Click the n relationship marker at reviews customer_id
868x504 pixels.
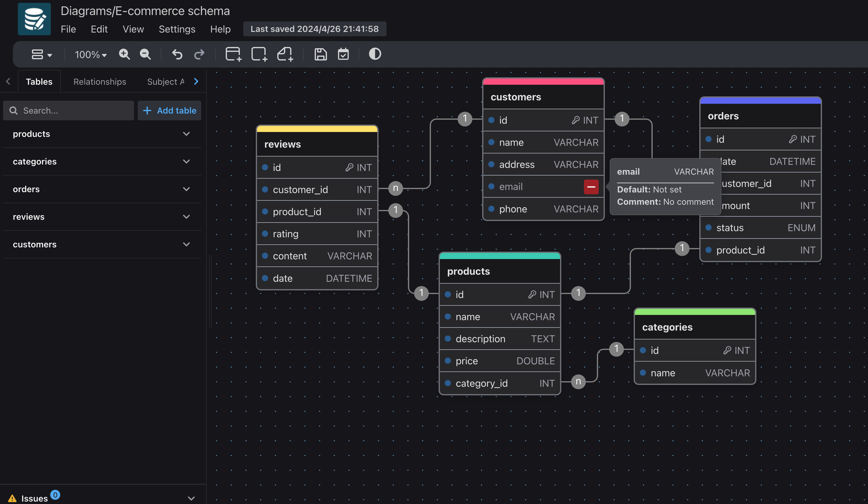tap(395, 188)
